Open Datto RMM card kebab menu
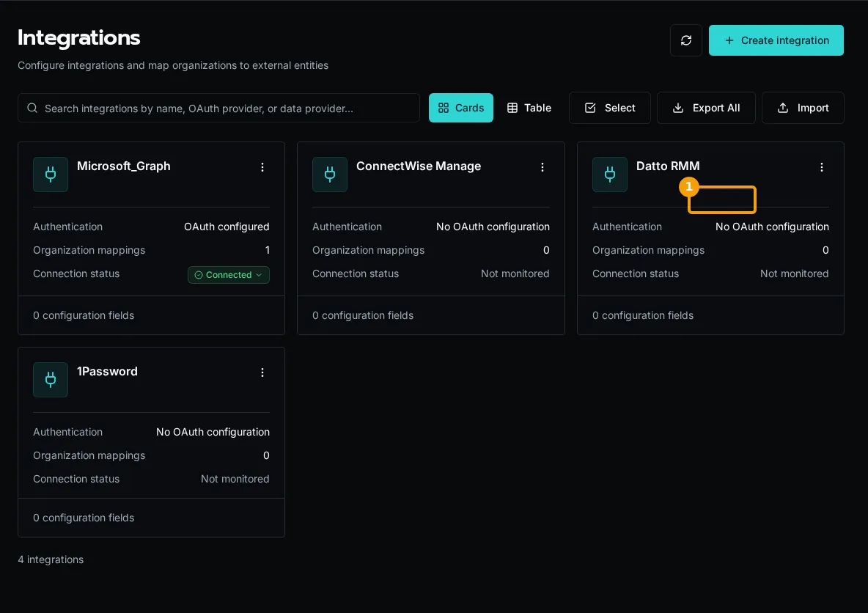 tap(822, 167)
